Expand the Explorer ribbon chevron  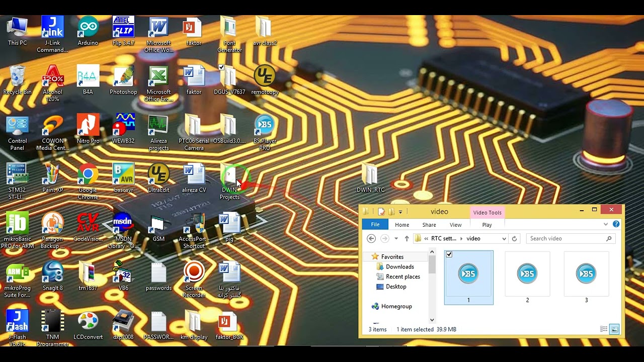(606, 224)
